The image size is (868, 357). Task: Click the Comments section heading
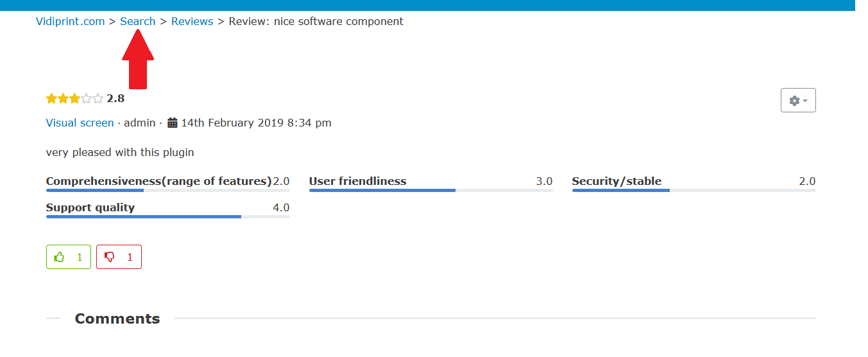pos(117,318)
